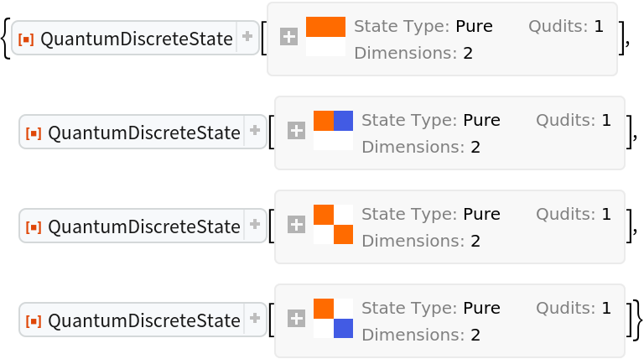The height and width of the screenshot is (359, 644).
Task: Expand the first state summary box
Action: point(288,37)
